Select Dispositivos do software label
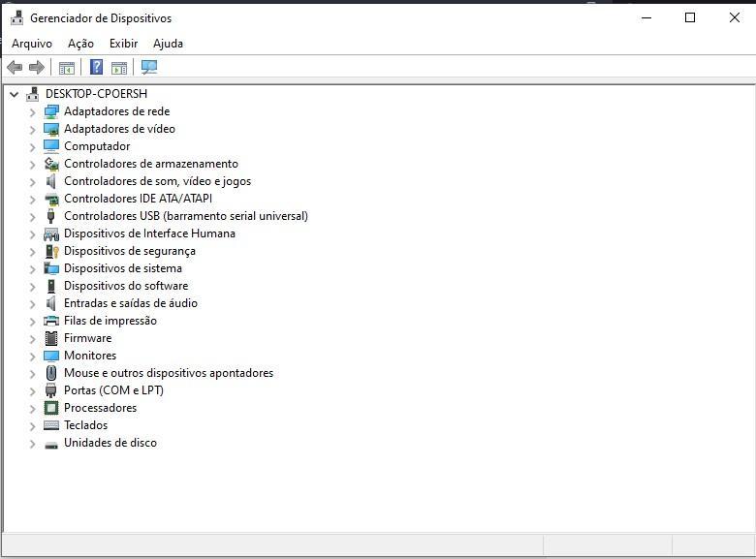Screen dimensions: 756x559 tap(126, 286)
